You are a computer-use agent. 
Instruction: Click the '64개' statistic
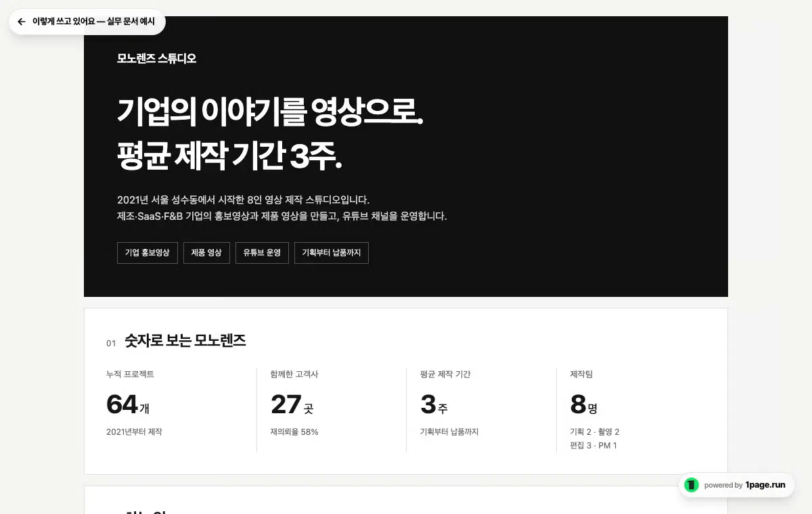point(128,404)
